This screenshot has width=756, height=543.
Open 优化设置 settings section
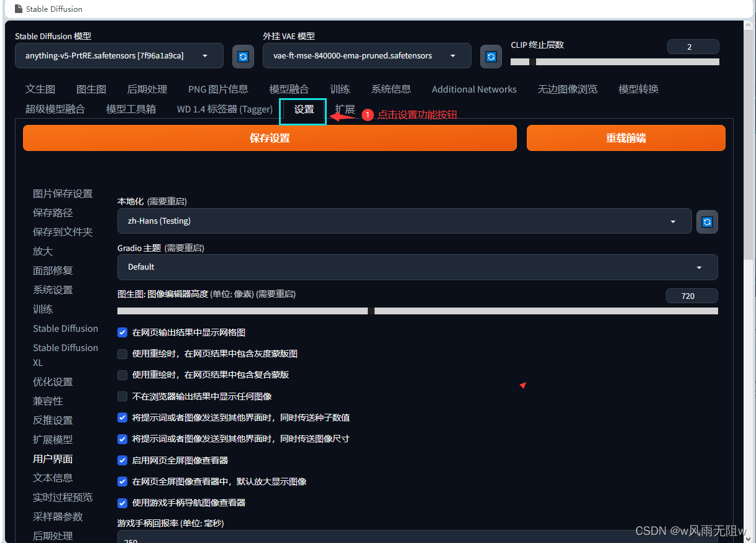53,381
